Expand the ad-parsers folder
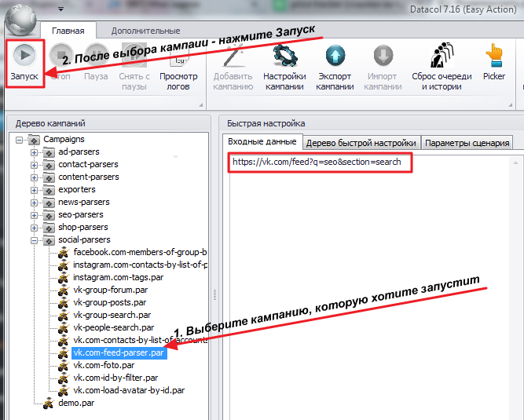The image size is (524, 420). point(34,152)
